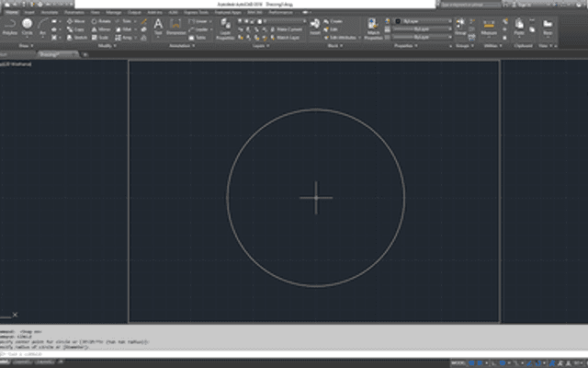Open the Array tool dropdown arrow

click(x=135, y=38)
